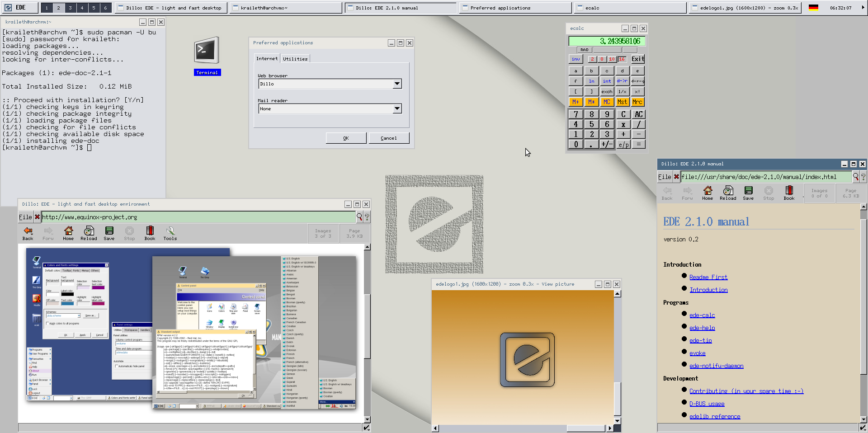The height and width of the screenshot is (433, 868).
Task: Toggle inv mode in ecalc
Action: [576, 59]
